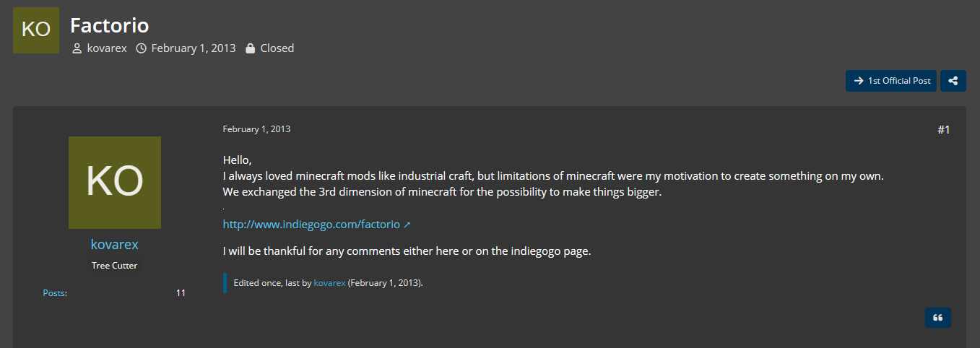
Task: Open the indiegogo.com/factorio link
Action: [311, 225]
